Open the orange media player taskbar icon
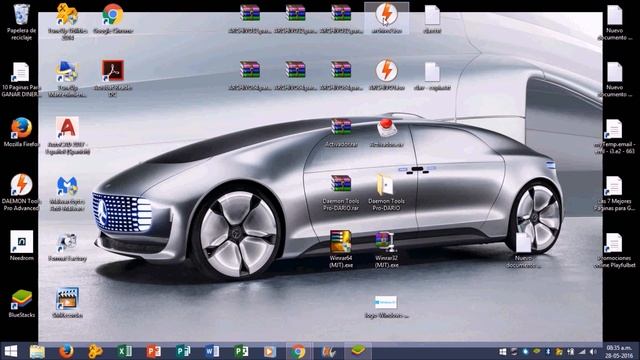Screen dimensions: 640x360 click(269, 351)
